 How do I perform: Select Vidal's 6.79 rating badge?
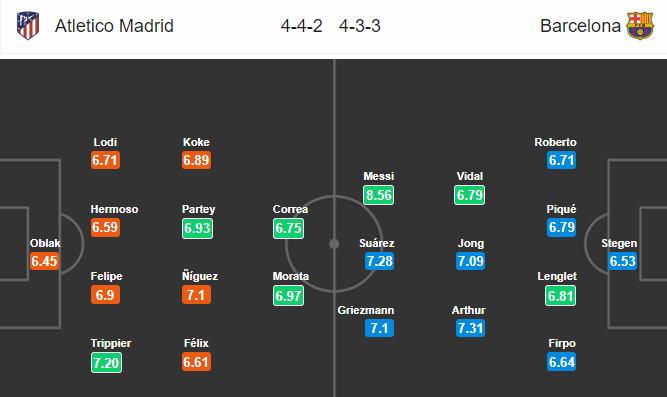470,195
